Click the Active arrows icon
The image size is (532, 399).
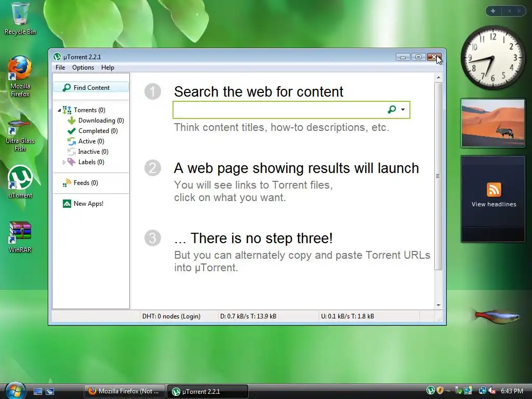71,141
